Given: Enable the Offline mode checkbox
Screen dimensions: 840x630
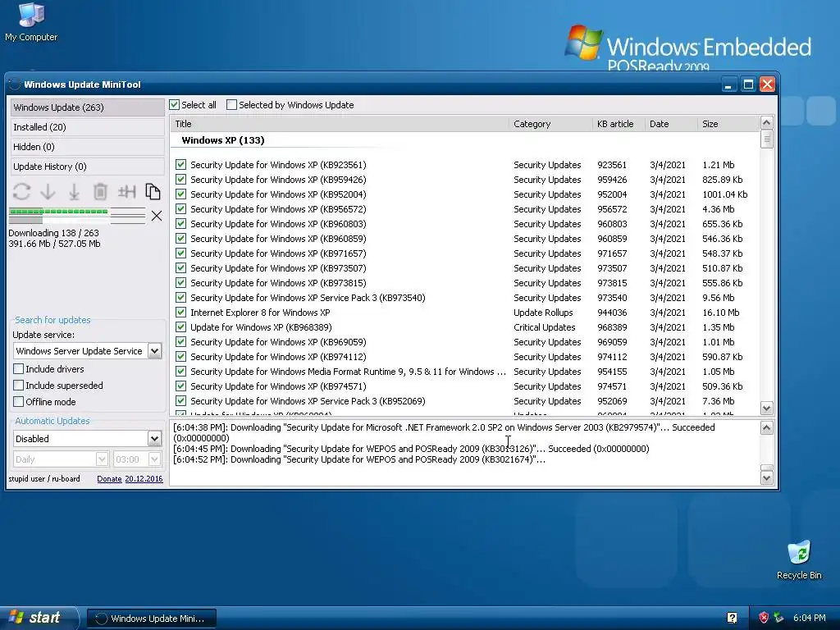Looking at the screenshot, I should 18,402.
